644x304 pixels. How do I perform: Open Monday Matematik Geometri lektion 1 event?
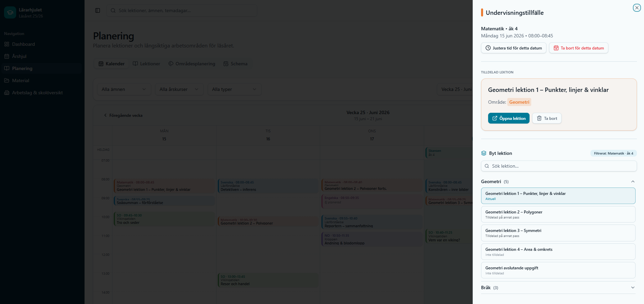[x=164, y=186]
